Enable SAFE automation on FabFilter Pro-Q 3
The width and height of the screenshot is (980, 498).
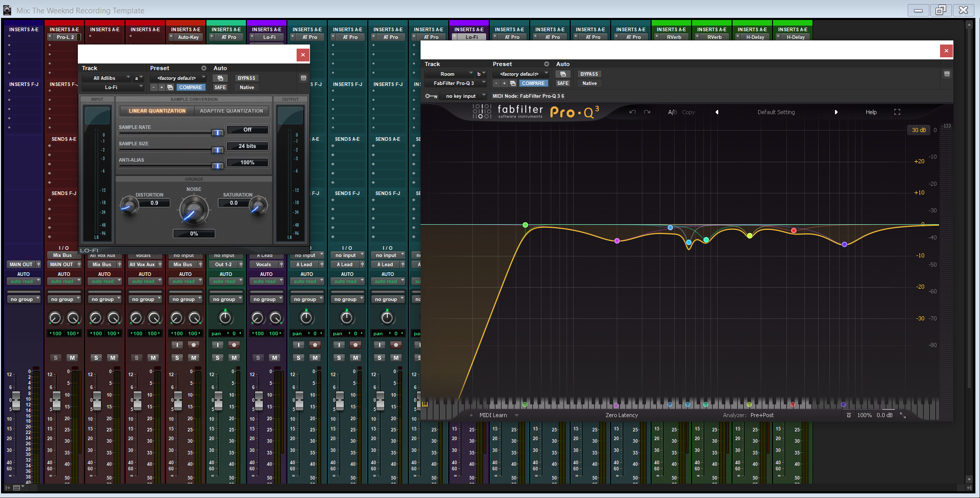(562, 83)
